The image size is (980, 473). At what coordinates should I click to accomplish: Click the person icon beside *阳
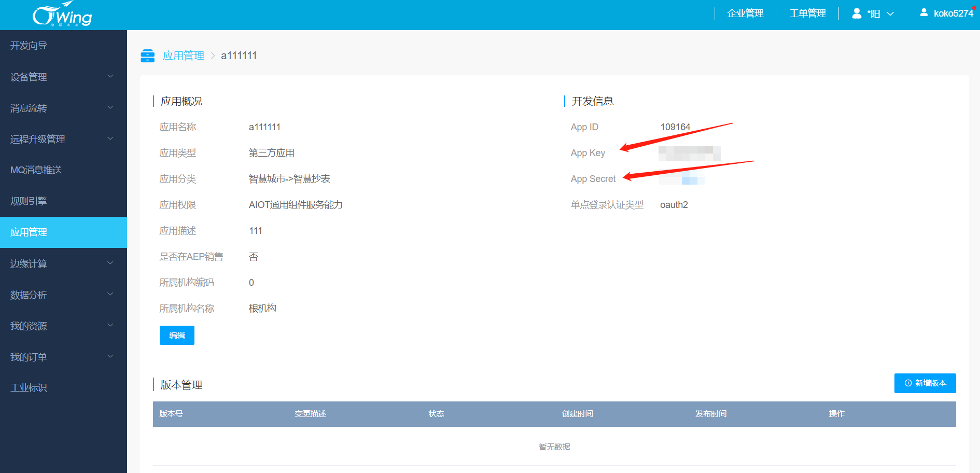click(857, 13)
